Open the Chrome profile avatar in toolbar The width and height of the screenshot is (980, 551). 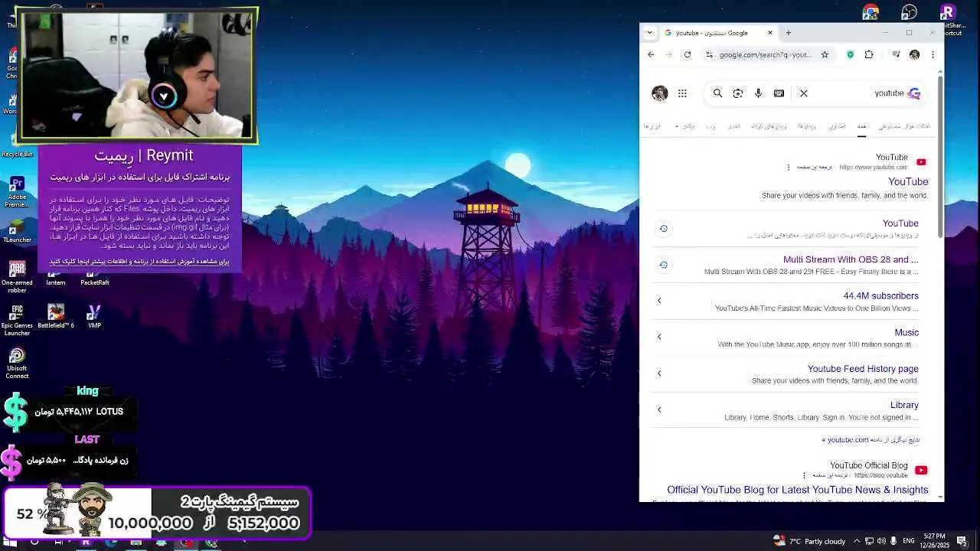pos(914,54)
